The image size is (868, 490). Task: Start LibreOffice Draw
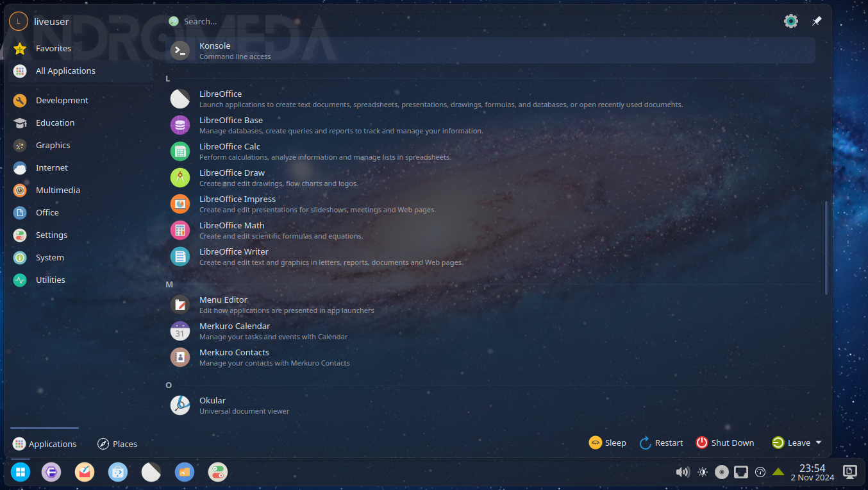490,178
